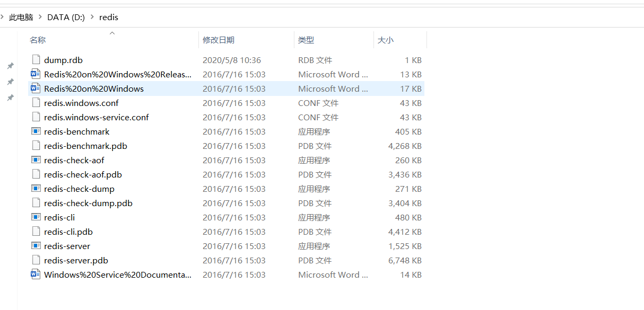
Task: Select the file name redis-cli.pdb
Action: point(68,232)
